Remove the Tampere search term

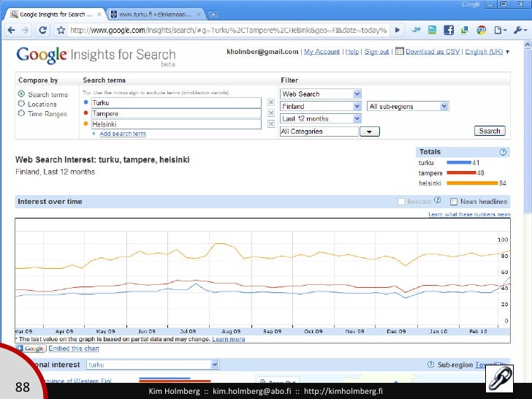coord(270,113)
